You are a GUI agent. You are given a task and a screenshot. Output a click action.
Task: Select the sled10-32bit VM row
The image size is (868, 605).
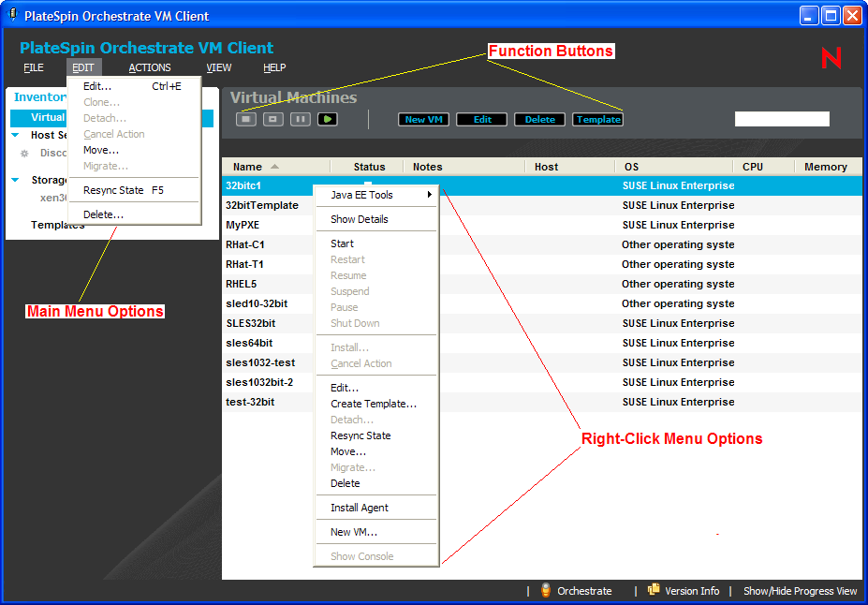[542, 303]
